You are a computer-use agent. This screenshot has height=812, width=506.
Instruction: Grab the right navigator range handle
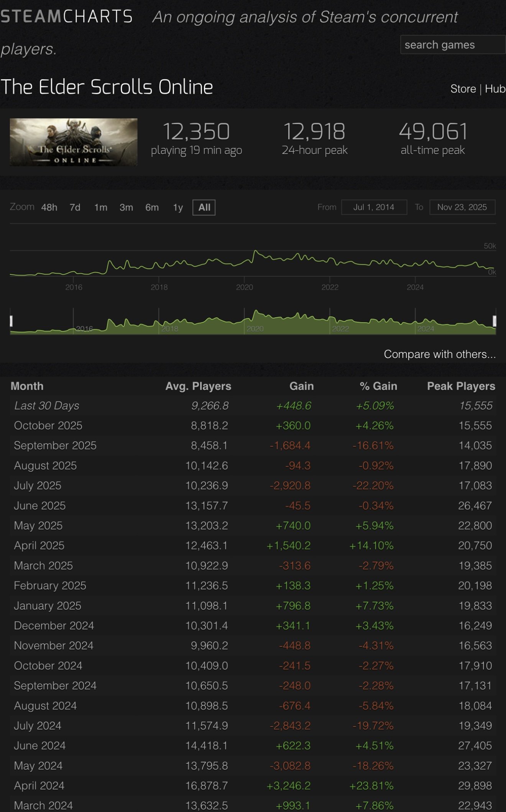point(495,321)
